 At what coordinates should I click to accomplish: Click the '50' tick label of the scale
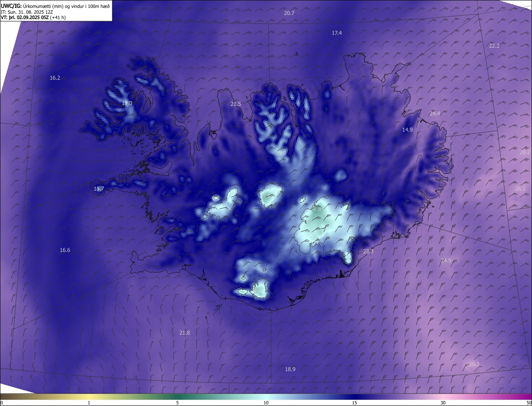click(529, 403)
